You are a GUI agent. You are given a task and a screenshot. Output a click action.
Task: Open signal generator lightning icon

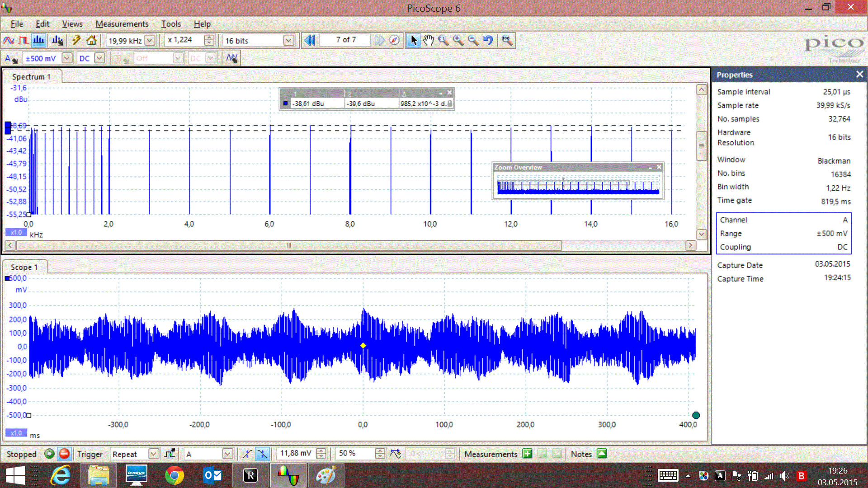pyautogui.click(x=76, y=40)
